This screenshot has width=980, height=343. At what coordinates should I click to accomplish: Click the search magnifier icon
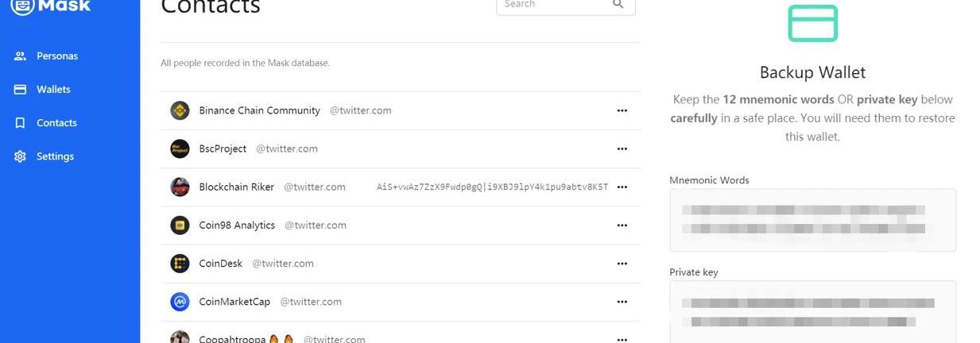pyautogui.click(x=618, y=5)
